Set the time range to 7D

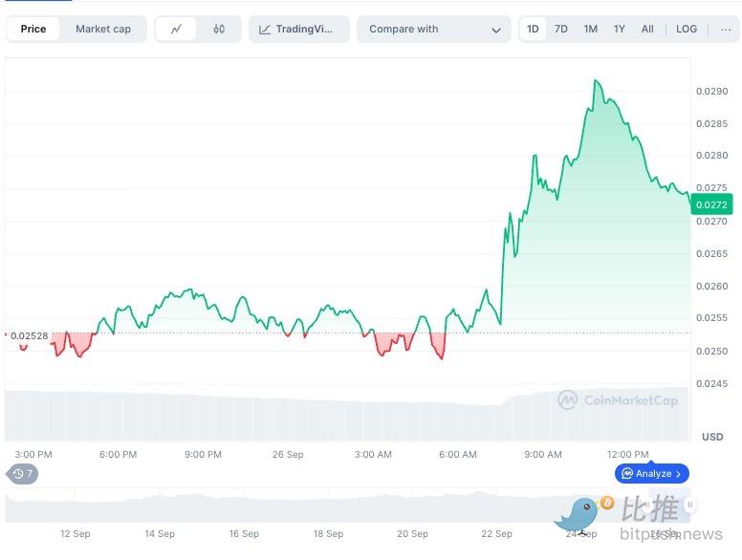point(561,29)
